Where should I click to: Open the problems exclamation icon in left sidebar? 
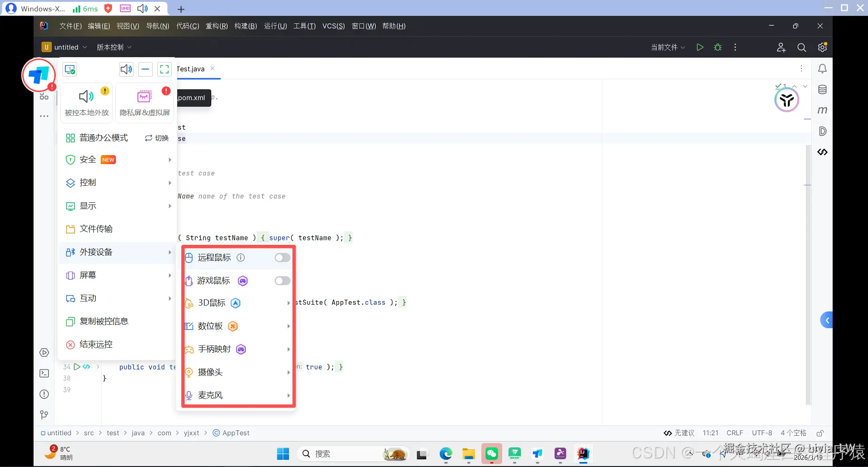click(x=44, y=394)
